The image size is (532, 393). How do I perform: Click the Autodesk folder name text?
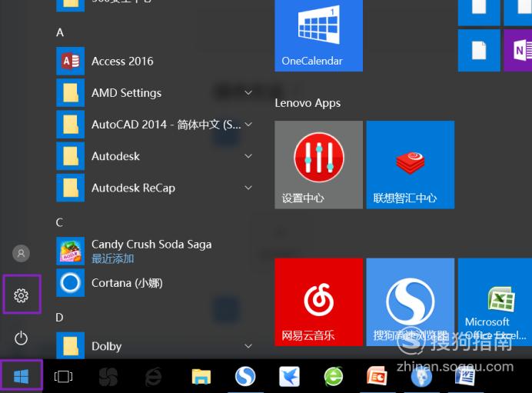pyautogui.click(x=115, y=156)
